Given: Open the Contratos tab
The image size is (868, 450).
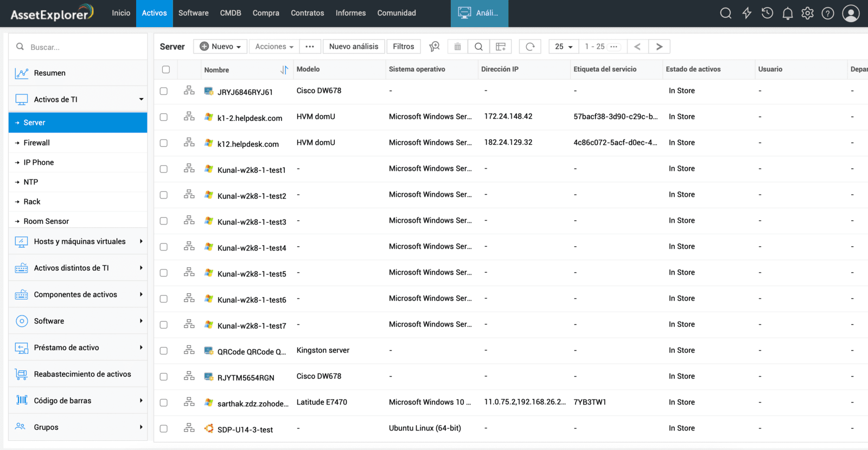Looking at the screenshot, I should pyautogui.click(x=308, y=13).
